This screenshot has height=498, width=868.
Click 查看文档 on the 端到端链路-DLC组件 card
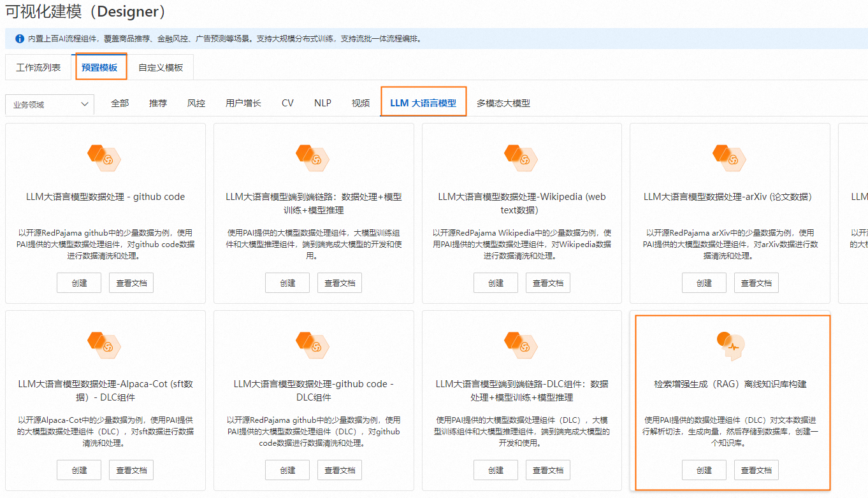pyautogui.click(x=548, y=470)
